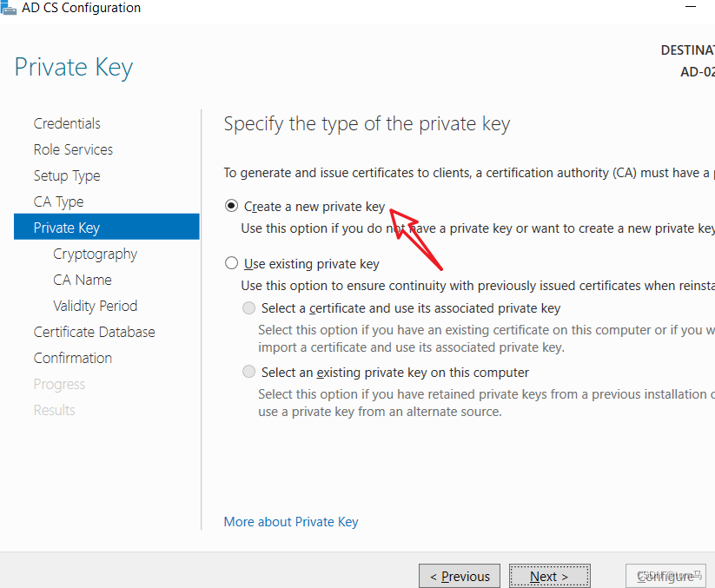Select the highlighted Private Key step
This screenshot has width=715, height=588.
pos(107,227)
